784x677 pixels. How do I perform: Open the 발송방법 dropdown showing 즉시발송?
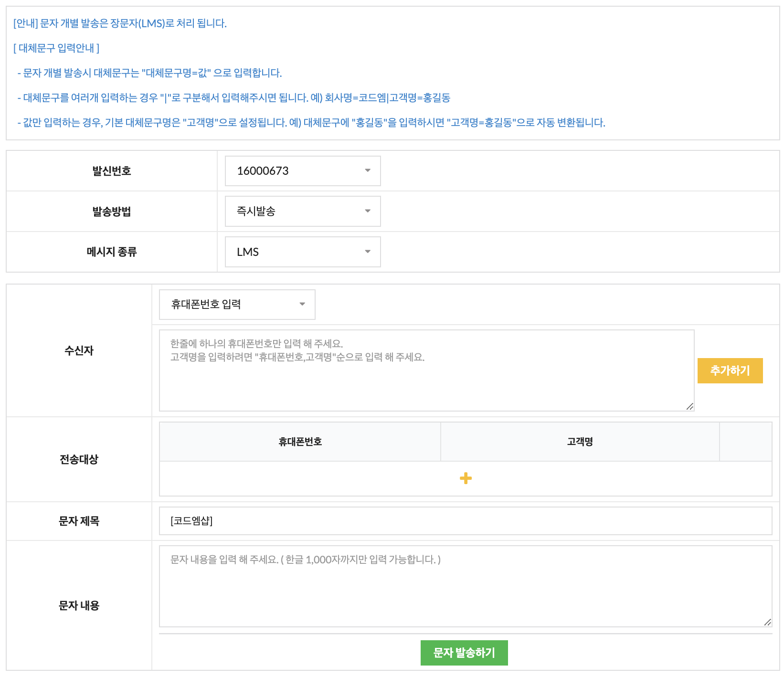303,211
